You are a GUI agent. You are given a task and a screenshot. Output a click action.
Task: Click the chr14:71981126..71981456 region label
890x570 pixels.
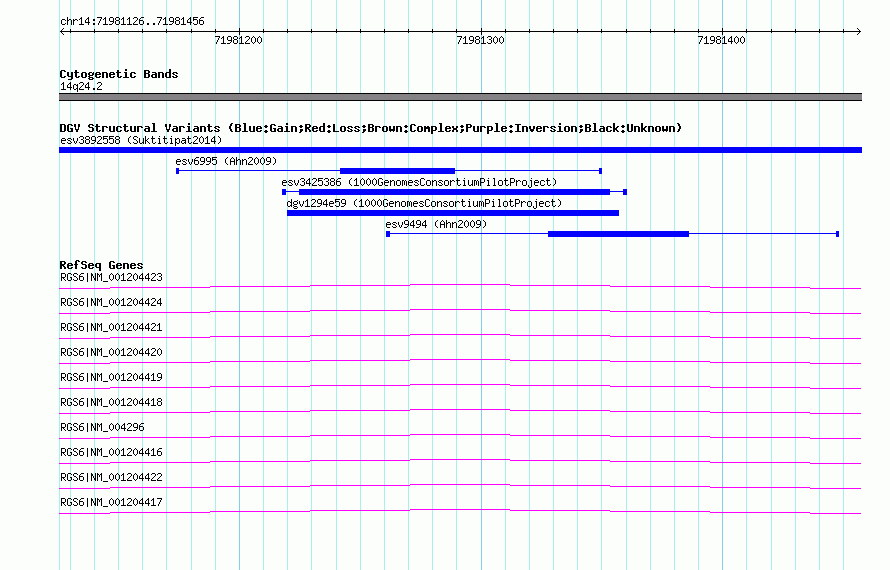[132, 22]
